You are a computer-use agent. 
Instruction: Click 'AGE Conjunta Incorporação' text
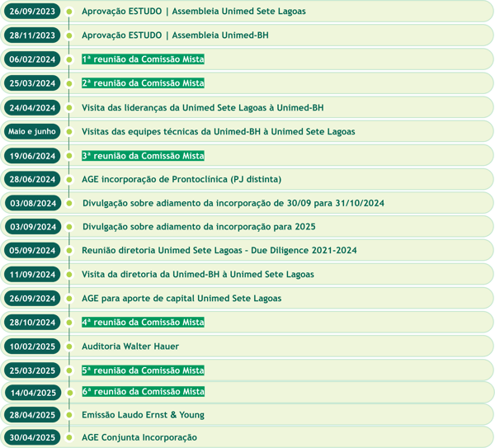tap(139, 437)
